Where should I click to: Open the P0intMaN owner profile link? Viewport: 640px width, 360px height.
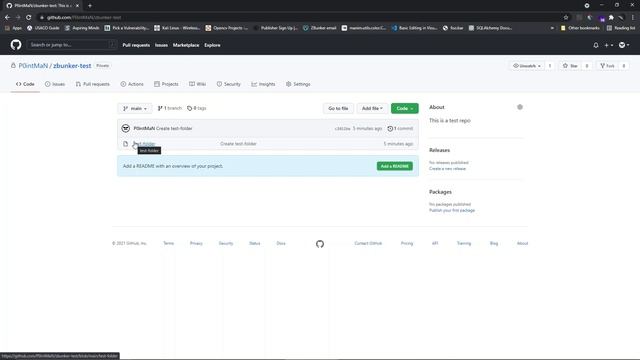[x=33, y=66]
